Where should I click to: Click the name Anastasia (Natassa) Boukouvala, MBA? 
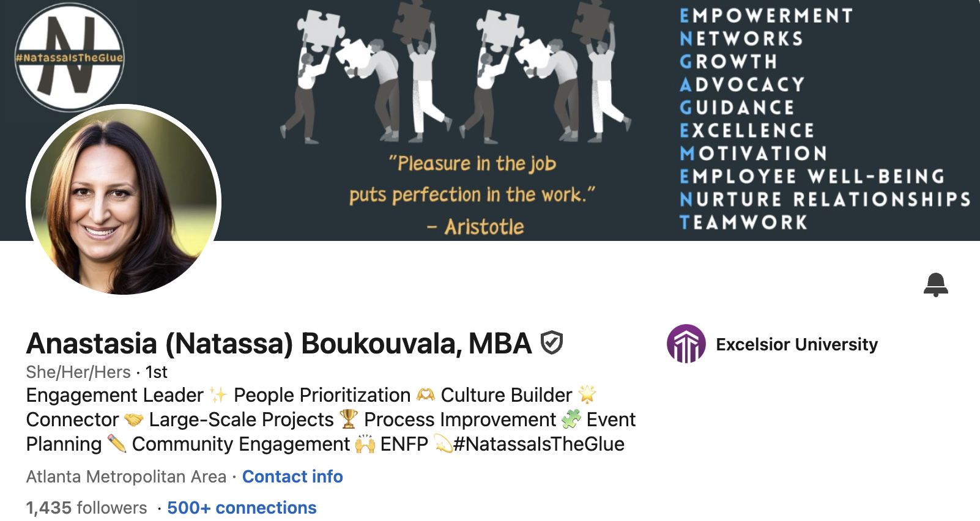(279, 344)
